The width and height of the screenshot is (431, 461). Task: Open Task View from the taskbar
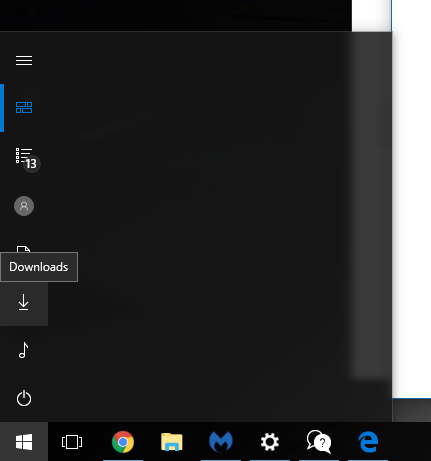72,442
